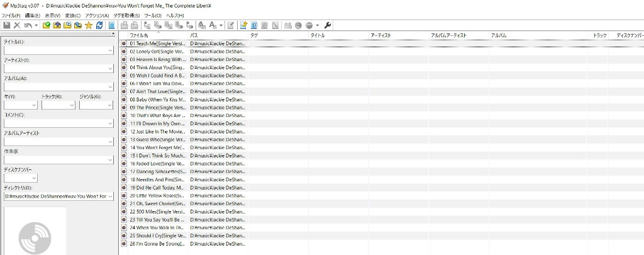Click the Remove tag X icon
The image size is (644, 255).
17,25
